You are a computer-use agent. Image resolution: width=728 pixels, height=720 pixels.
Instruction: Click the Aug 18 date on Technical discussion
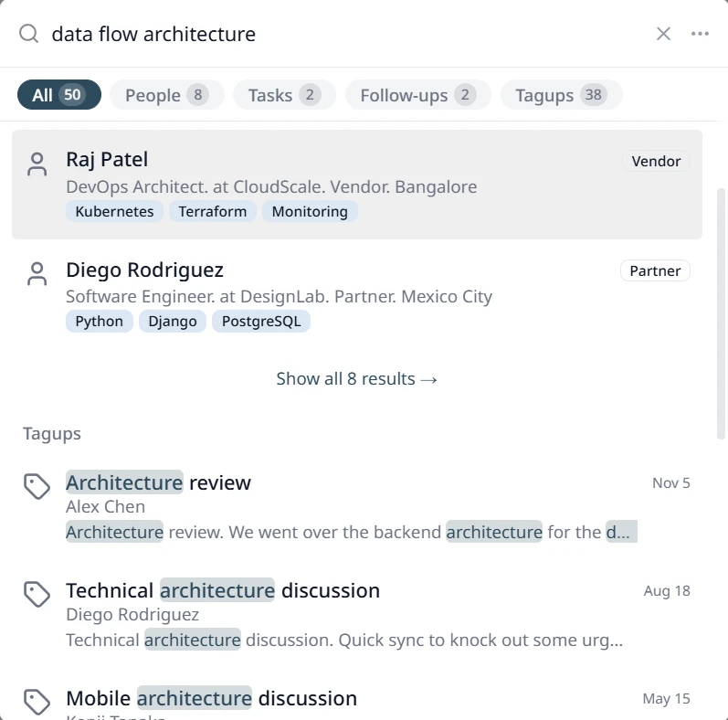(x=667, y=591)
